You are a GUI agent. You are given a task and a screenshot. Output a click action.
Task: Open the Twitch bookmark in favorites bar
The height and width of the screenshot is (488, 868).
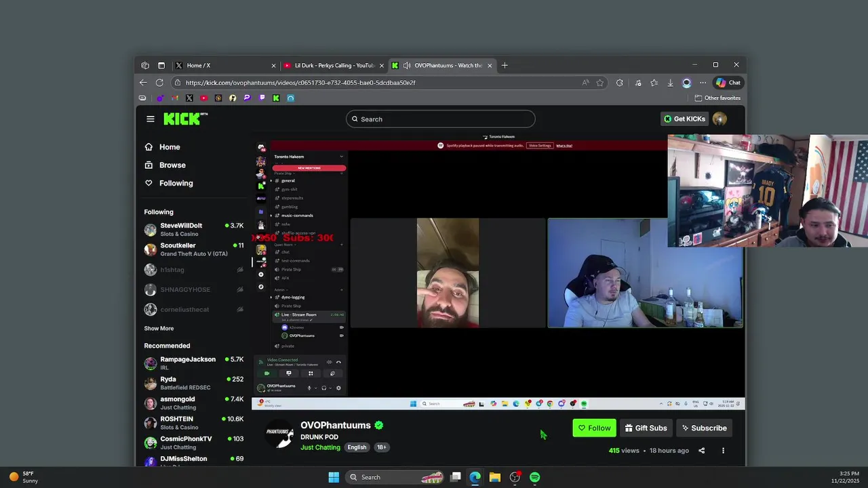(261, 98)
